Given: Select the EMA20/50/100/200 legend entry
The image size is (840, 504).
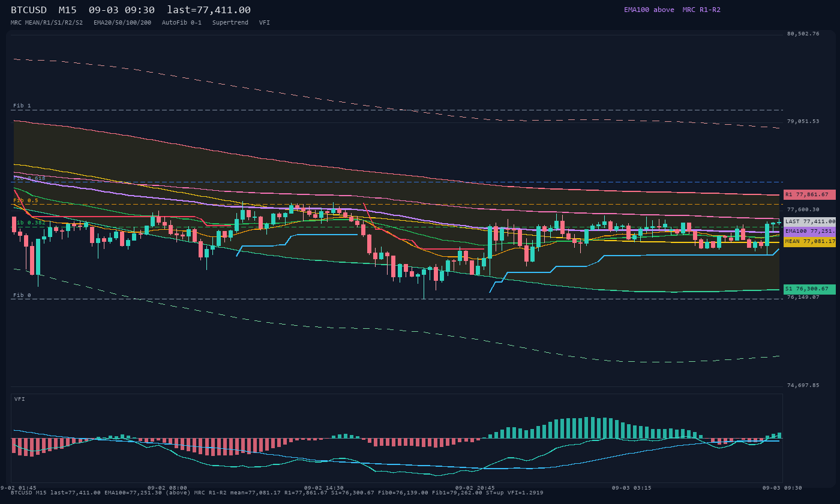Looking at the screenshot, I should [122, 23].
